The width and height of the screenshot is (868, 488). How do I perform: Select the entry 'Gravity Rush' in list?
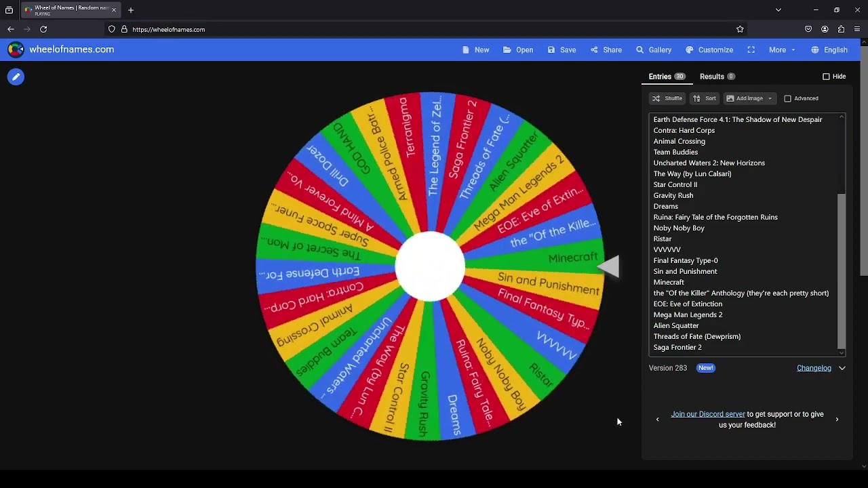673,195
